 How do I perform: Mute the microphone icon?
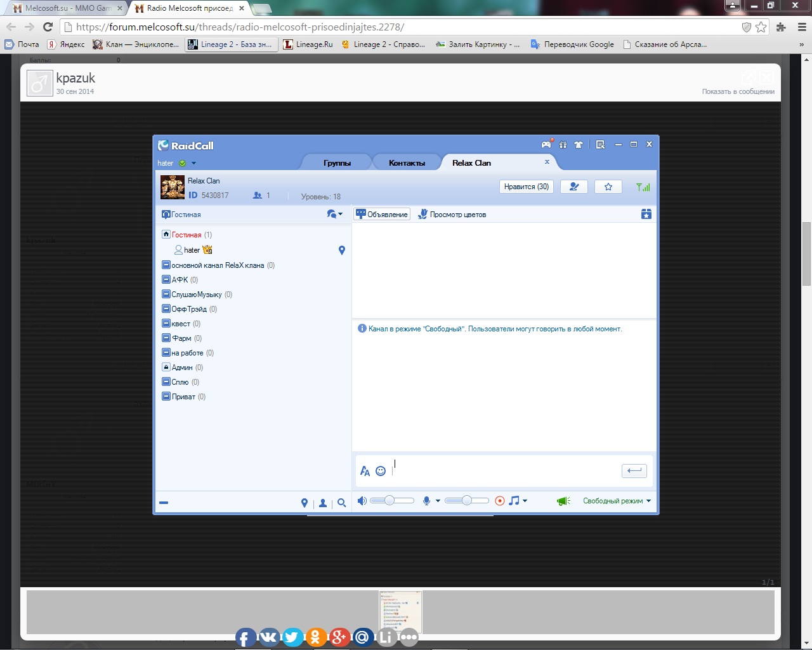[427, 501]
